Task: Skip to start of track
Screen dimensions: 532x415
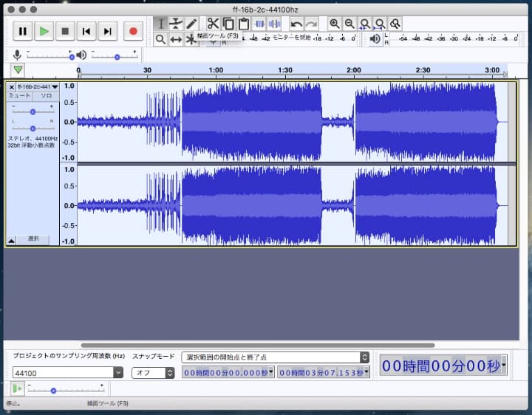Action: [86, 31]
